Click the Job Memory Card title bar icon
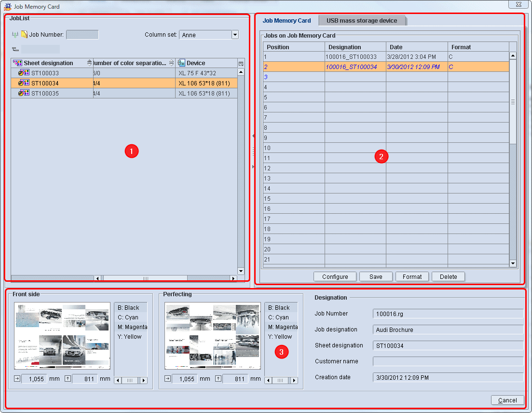 (7, 6)
